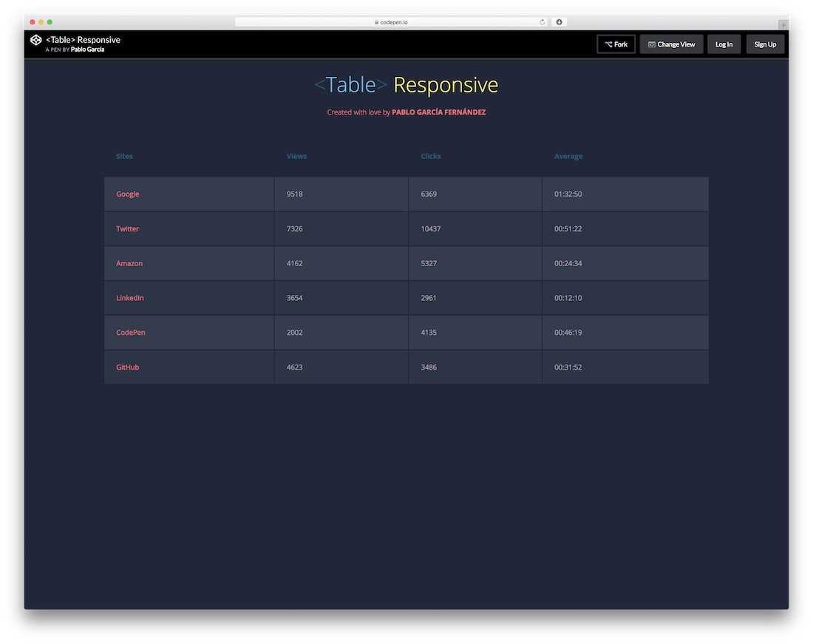
Task: Toggle fullscreen with the green window button
Action: pyautogui.click(x=50, y=22)
